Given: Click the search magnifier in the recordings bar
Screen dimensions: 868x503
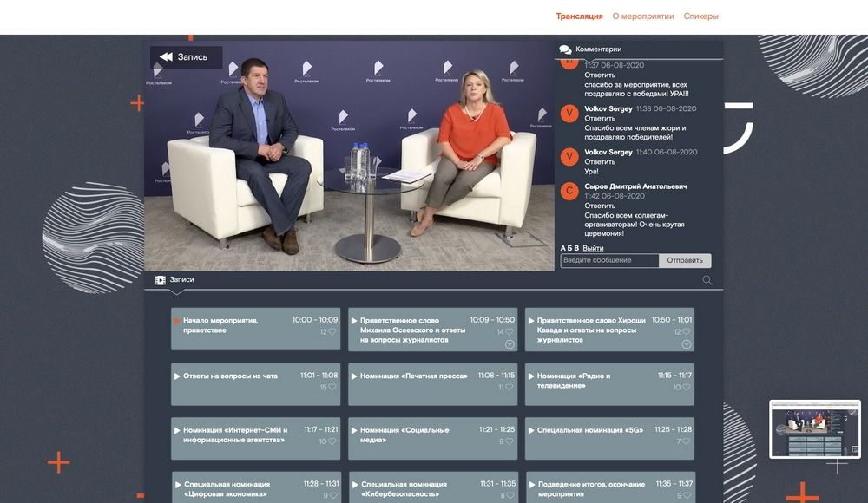Looking at the screenshot, I should [x=707, y=279].
